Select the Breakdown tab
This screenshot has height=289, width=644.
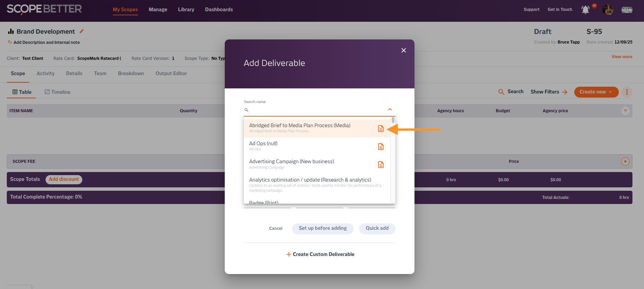[x=131, y=73]
